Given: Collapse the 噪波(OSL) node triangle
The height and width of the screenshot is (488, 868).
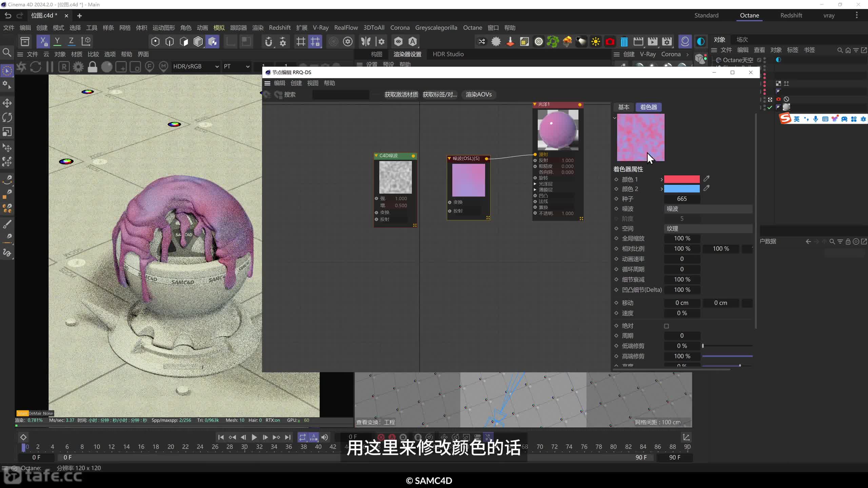Looking at the screenshot, I should click(x=449, y=158).
